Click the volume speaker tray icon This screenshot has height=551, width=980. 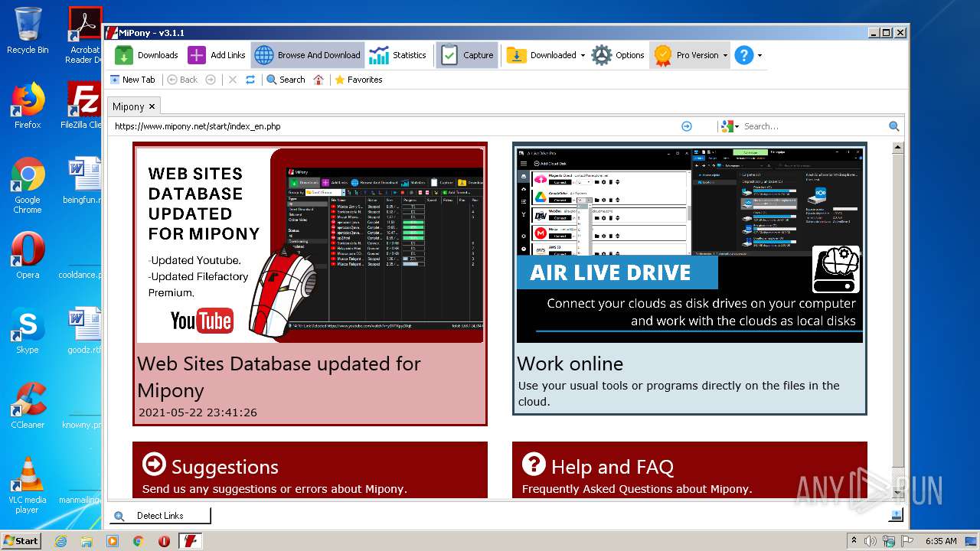[871, 541]
